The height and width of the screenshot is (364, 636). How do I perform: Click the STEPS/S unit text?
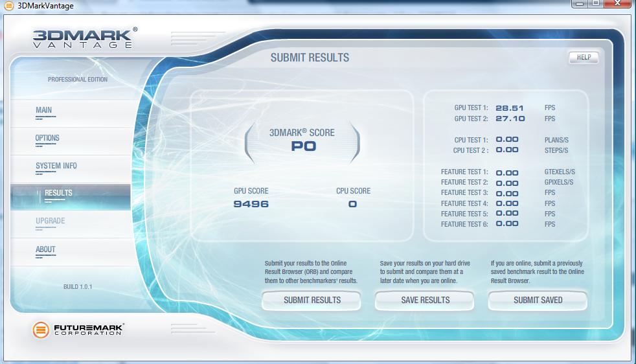click(x=556, y=150)
